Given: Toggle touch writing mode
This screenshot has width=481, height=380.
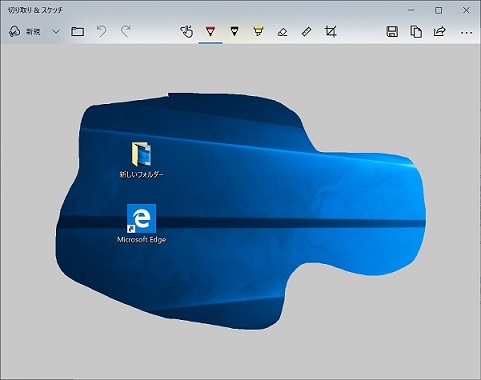Looking at the screenshot, I should [187, 32].
